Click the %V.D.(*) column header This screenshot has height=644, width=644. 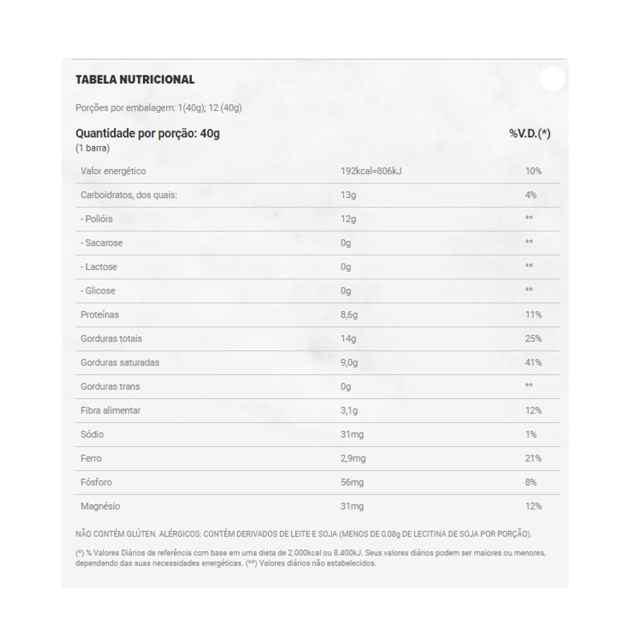pyautogui.click(x=529, y=134)
